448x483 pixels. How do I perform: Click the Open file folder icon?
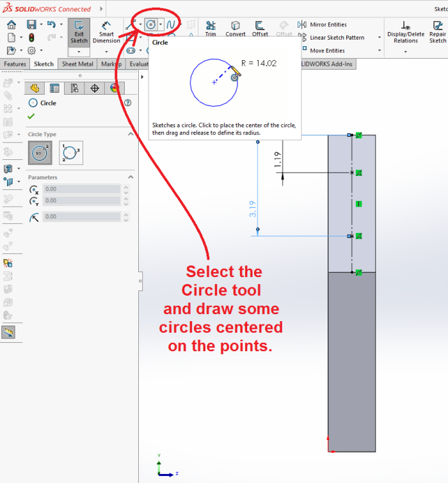click(x=11, y=50)
